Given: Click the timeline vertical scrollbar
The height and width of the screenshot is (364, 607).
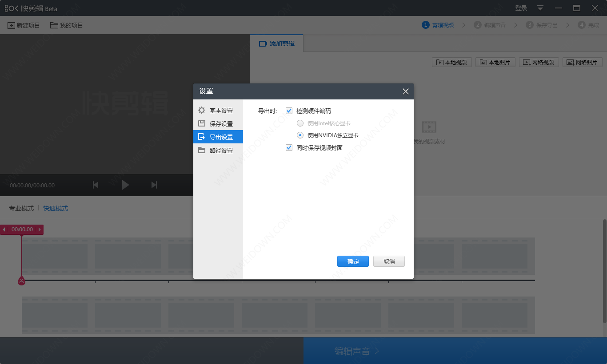Looking at the screenshot, I should point(604,271).
